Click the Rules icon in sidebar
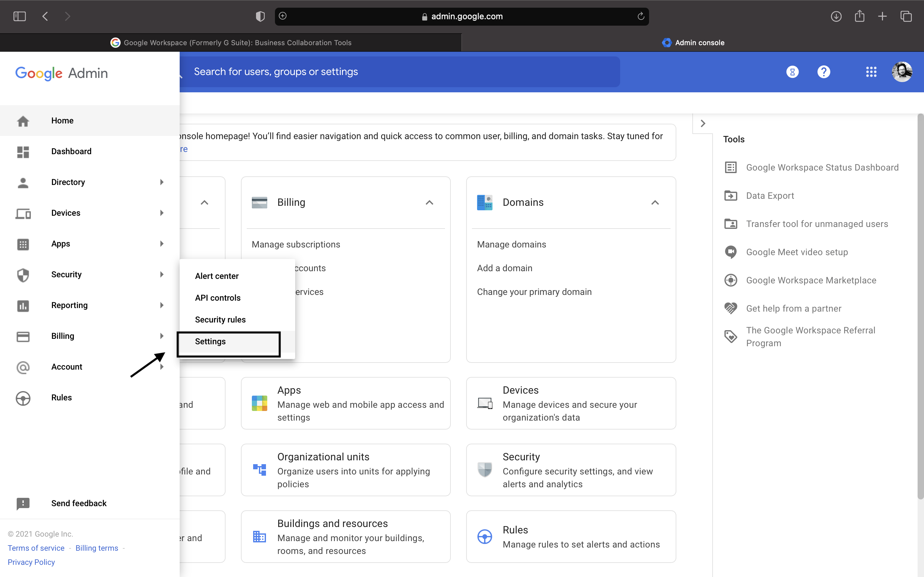Image resolution: width=924 pixels, height=577 pixels. tap(23, 398)
